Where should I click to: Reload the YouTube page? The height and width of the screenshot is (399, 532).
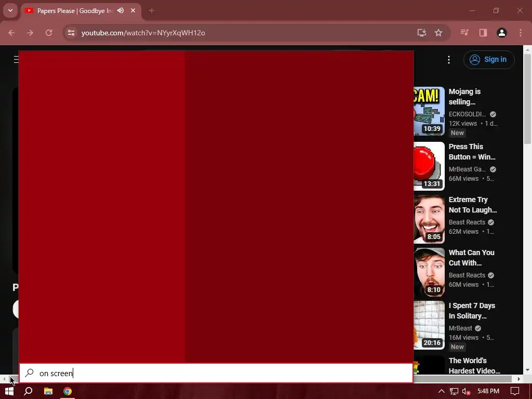click(x=49, y=33)
